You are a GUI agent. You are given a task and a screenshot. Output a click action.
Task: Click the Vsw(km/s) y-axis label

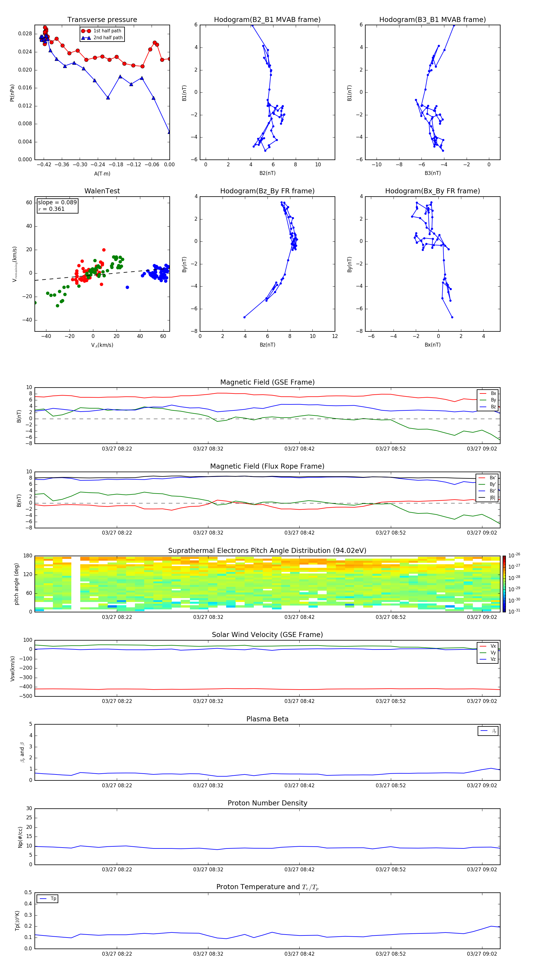12,668
